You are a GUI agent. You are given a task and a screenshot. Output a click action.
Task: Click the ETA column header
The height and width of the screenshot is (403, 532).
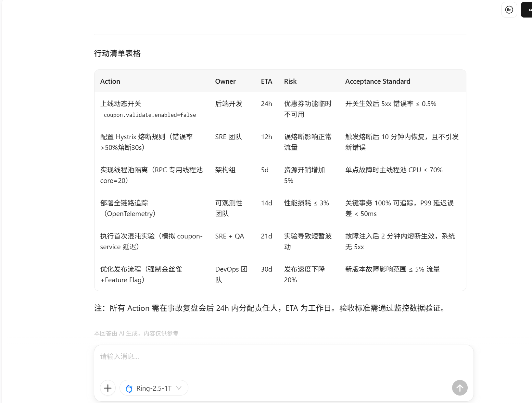(267, 81)
